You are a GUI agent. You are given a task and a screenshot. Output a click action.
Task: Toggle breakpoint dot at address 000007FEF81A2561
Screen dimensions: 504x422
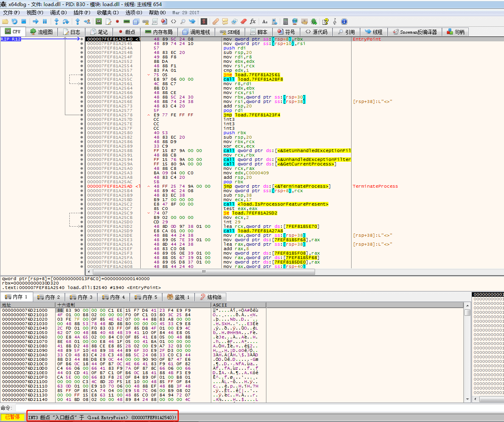click(82, 84)
